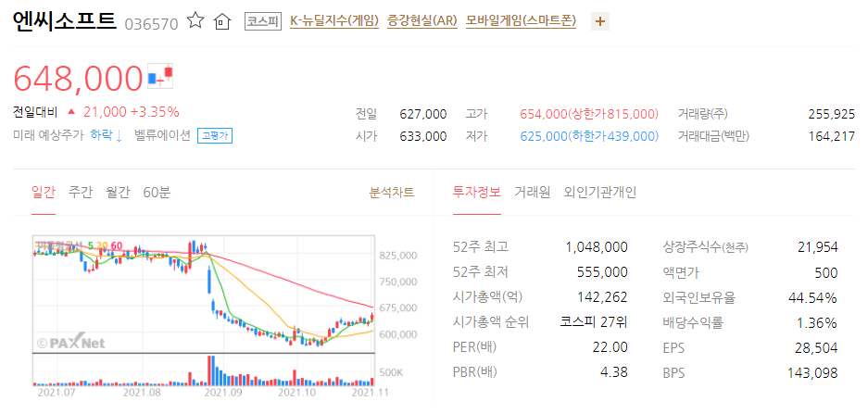Click the 코스피 27위 ranking value
The width and height of the screenshot is (868, 414).
pyautogui.click(x=594, y=322)
